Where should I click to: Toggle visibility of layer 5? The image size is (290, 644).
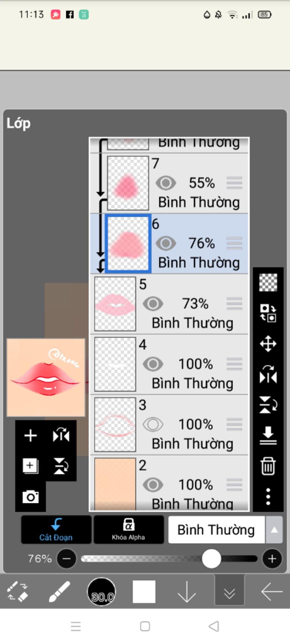(x=153, y=304)
